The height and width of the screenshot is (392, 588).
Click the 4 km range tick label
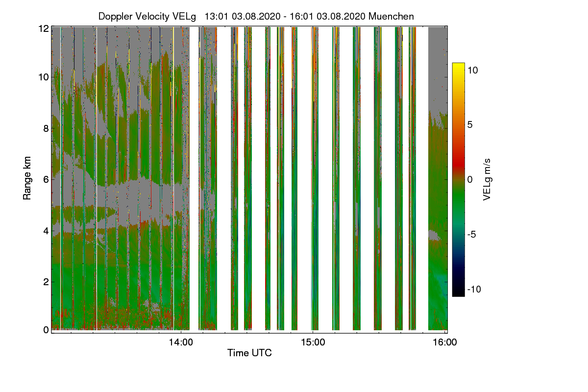(x=46, y=230)
